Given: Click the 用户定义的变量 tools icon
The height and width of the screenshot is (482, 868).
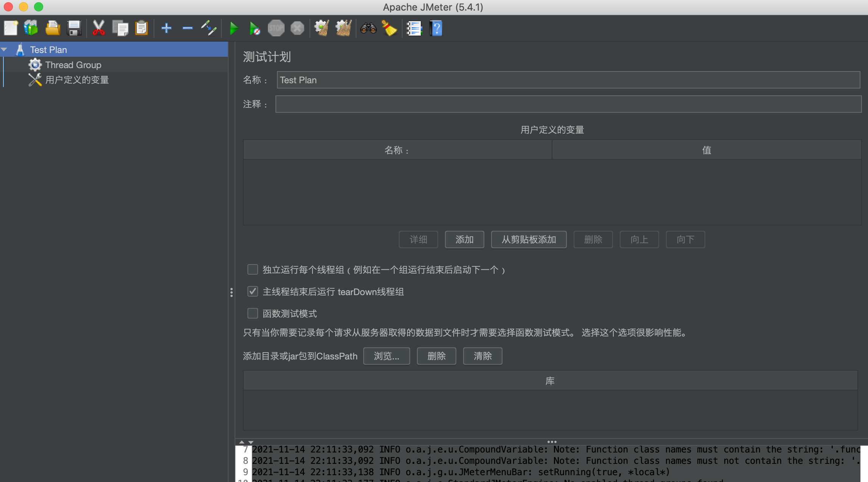Looking at the screenshot, I should (35, 80).
